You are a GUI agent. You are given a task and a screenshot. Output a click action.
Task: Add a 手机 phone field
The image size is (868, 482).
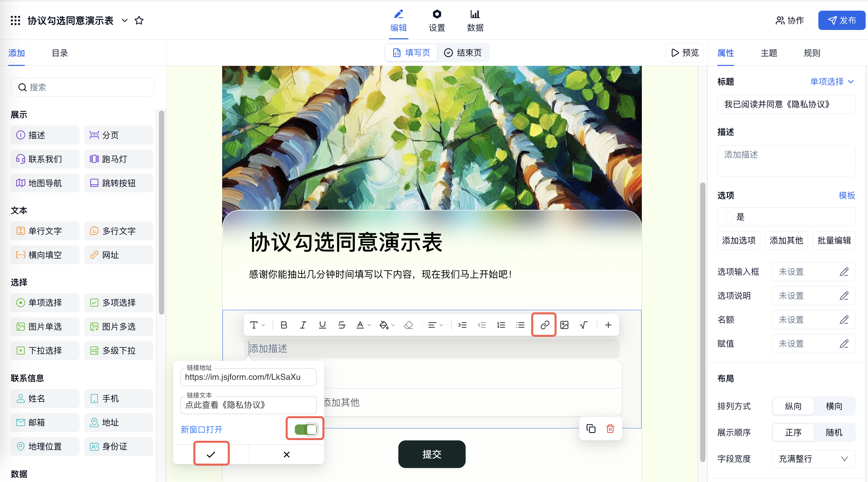[x=119, y=398]
